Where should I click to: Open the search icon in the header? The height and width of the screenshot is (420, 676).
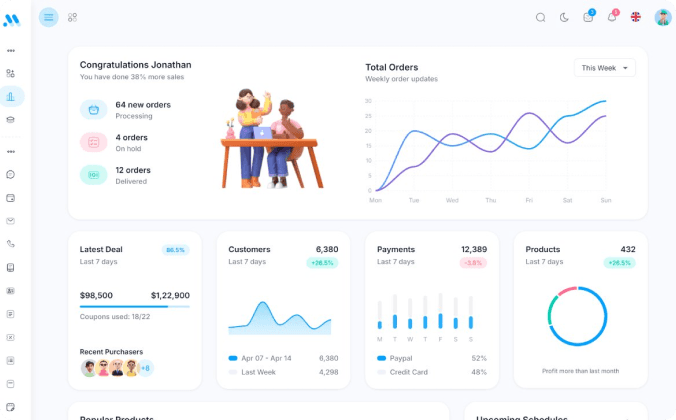tap(540, 17)
